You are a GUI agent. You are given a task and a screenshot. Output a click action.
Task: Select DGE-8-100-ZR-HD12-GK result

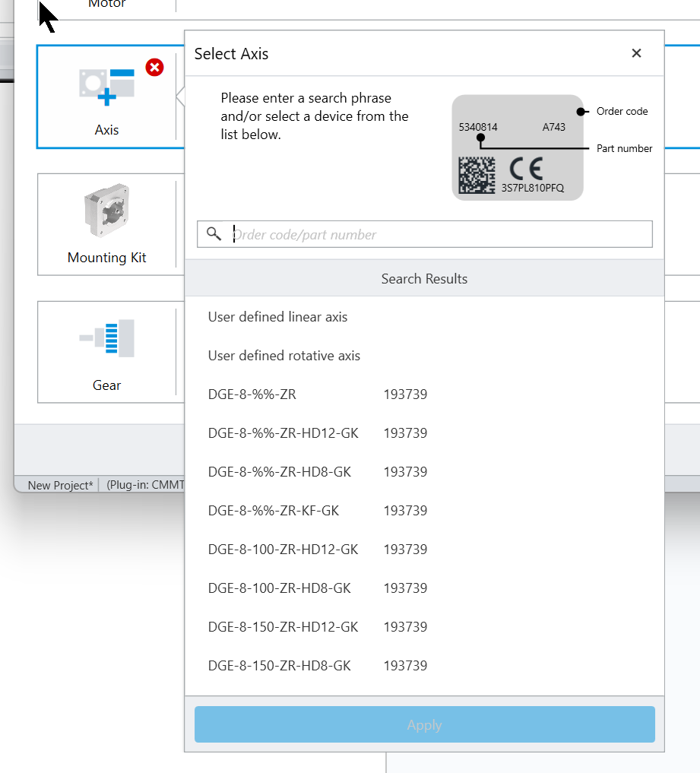[x=425, y=550]
